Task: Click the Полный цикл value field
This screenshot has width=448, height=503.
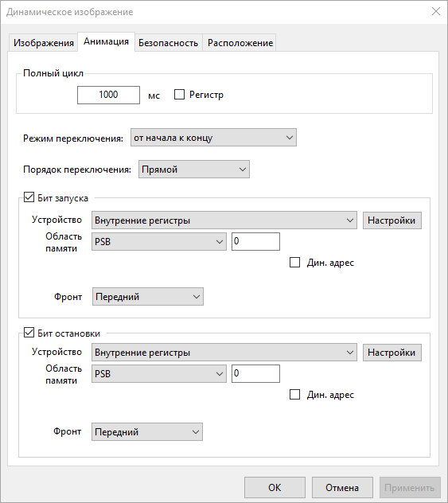Action: click(108, 95)
